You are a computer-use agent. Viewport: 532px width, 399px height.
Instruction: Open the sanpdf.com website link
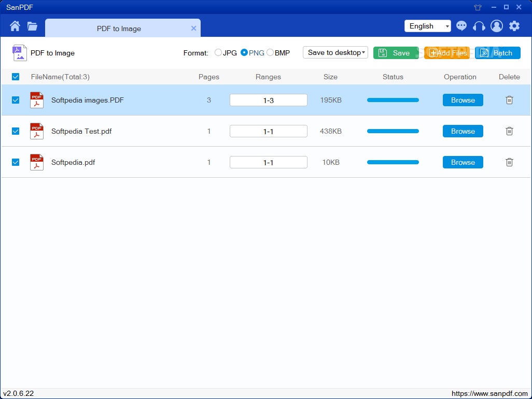point(489,393)
